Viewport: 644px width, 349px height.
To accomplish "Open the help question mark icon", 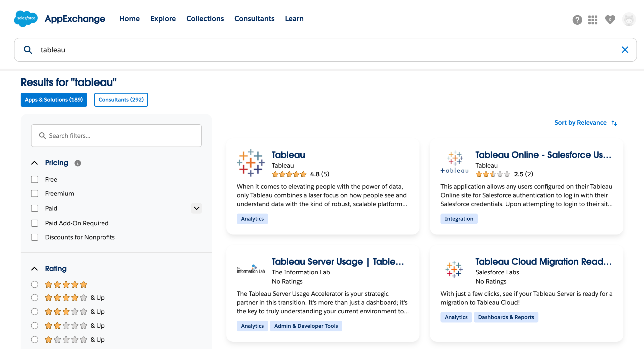I will point(577,20).
